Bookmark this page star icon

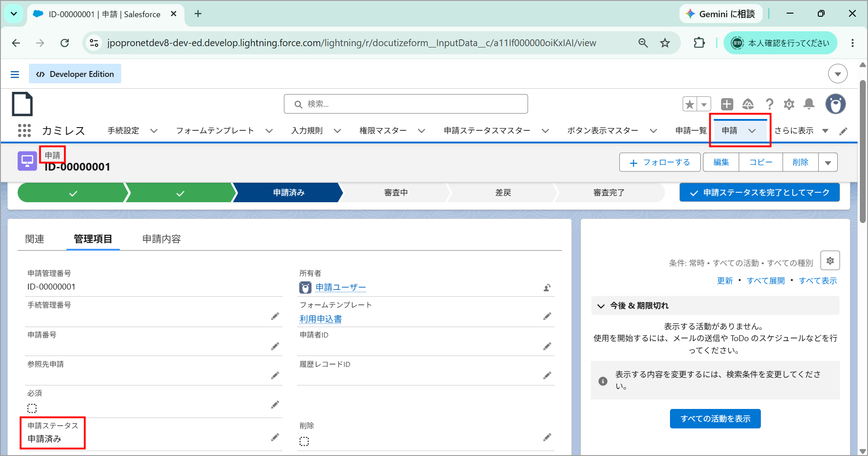(665, 43)
